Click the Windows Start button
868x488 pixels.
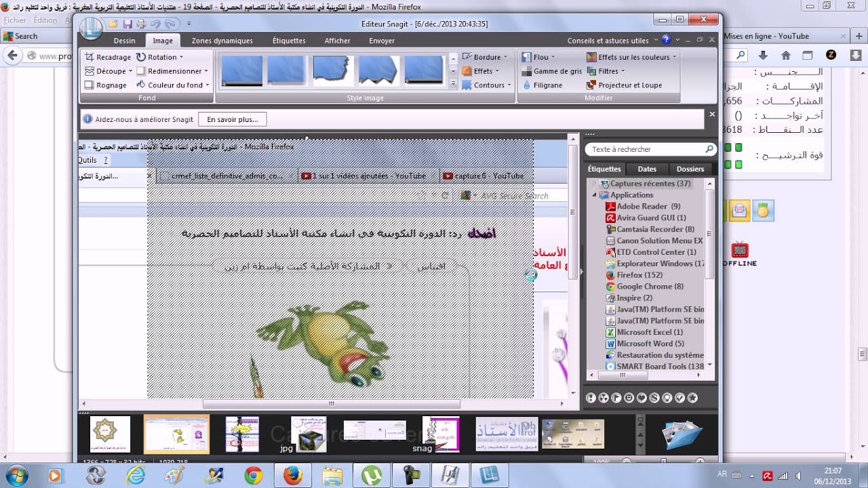point(16,475)
